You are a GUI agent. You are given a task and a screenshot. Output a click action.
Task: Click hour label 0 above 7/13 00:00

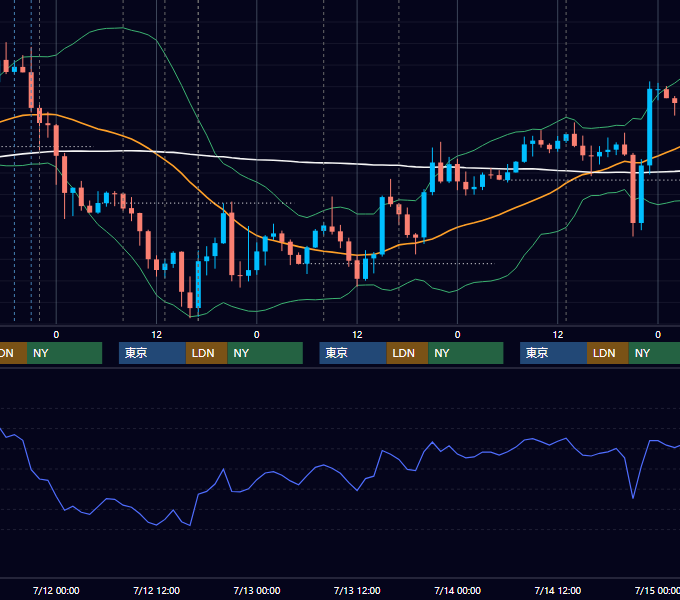257,335
